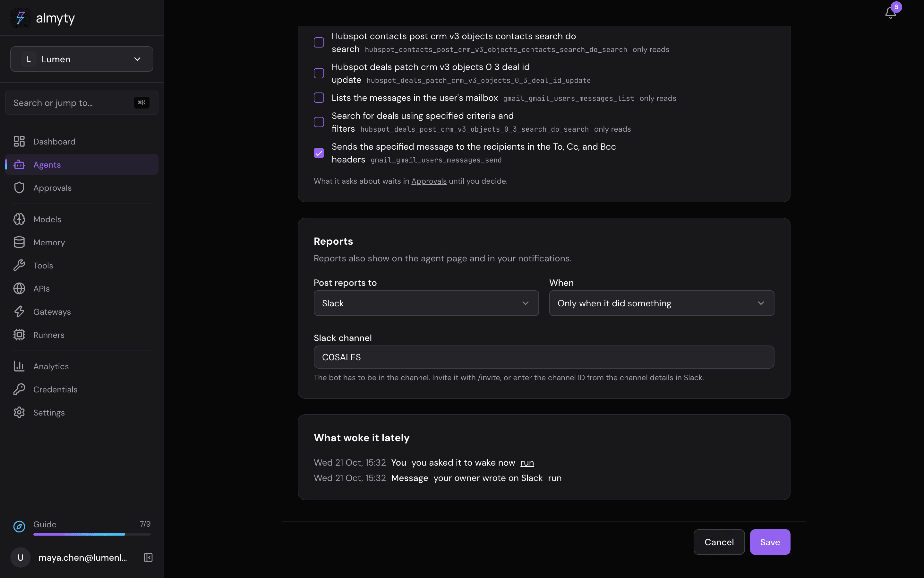Open the run link for 'you asked it to wake now'

click(x=527, y=462)
